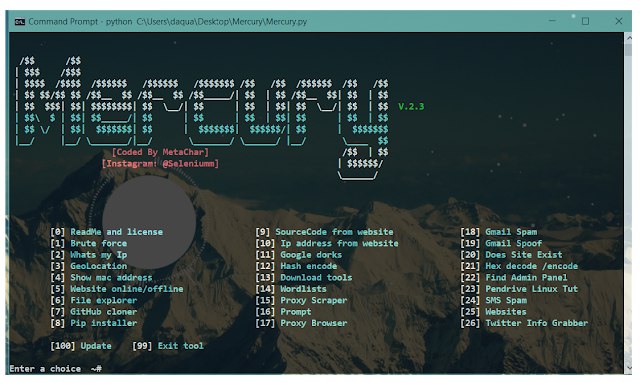640x383 pixels.
Task: Click '[22] Find Admin Panel' entry
Action: pyautogui.click(x=514, y=278)
